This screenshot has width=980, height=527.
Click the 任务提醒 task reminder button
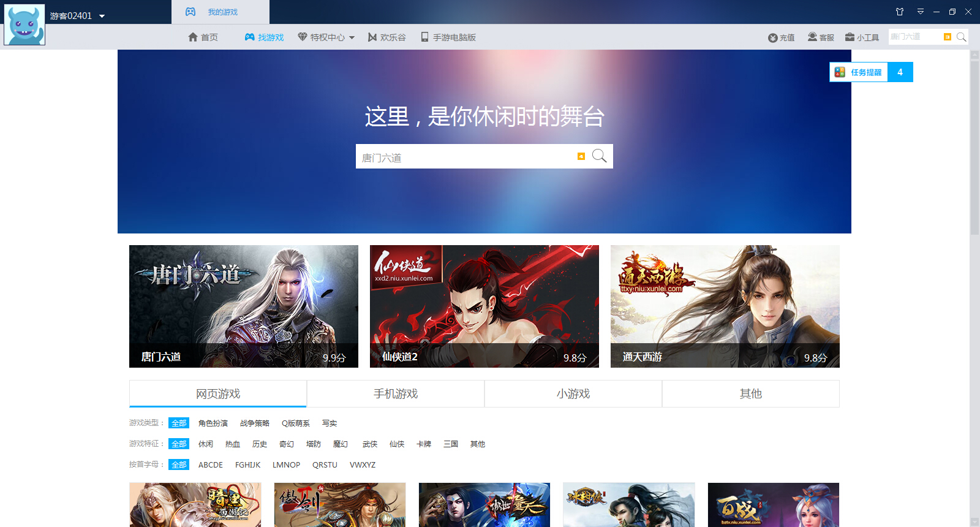[x=859, y=72]
